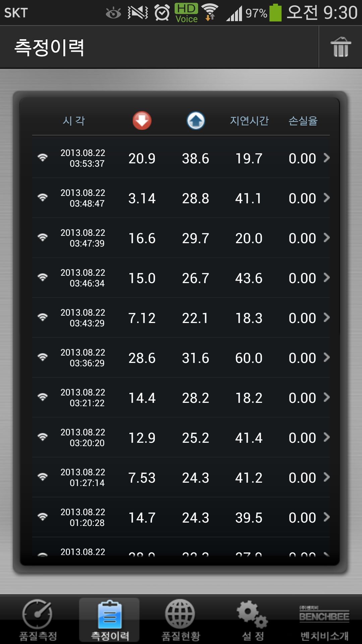This screenshot has height=644, width=362.
Task: Tap the 2013.08.22 03:21:22 timestamp
Action: click(83, 397)
